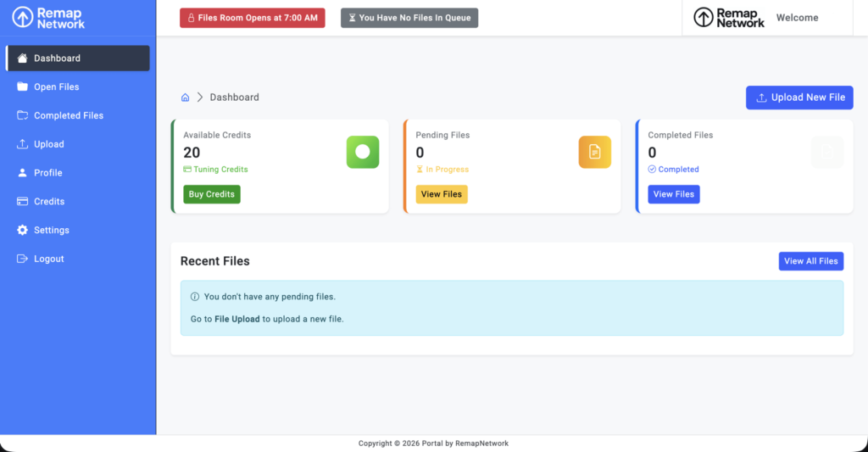868x452 pixels.
Task: Click the Remap Network logo in the sidebar
Action: click(x=48, y=18)
